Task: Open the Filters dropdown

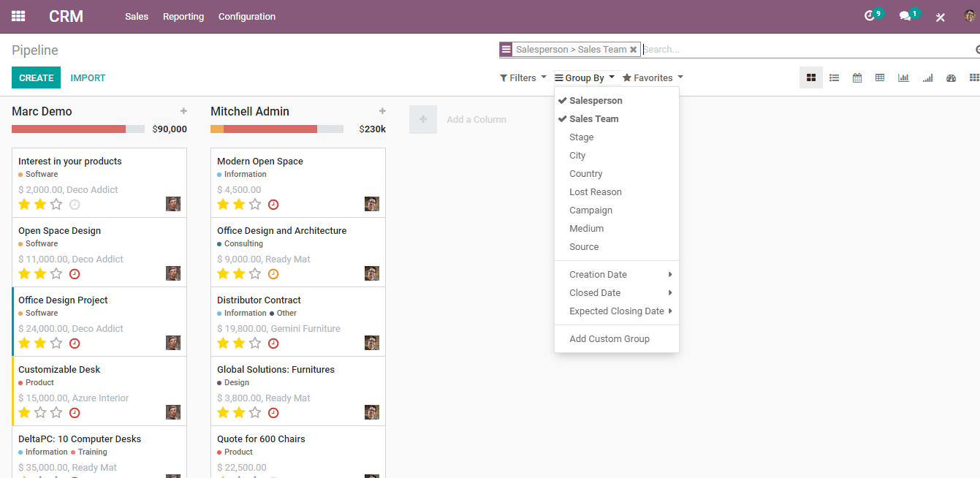Action: (523, 77)
